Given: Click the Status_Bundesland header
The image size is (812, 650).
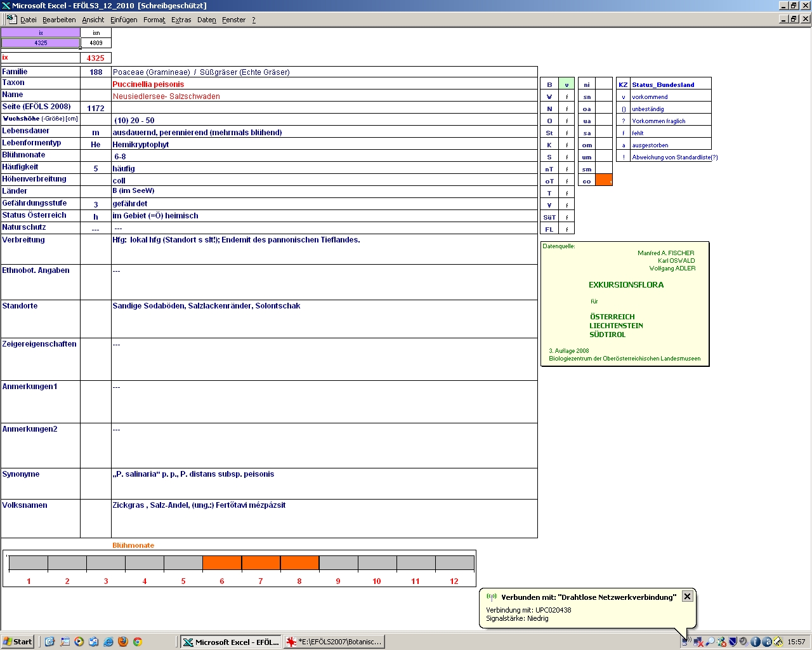Looking at the screenshot, I should point(663,84).
